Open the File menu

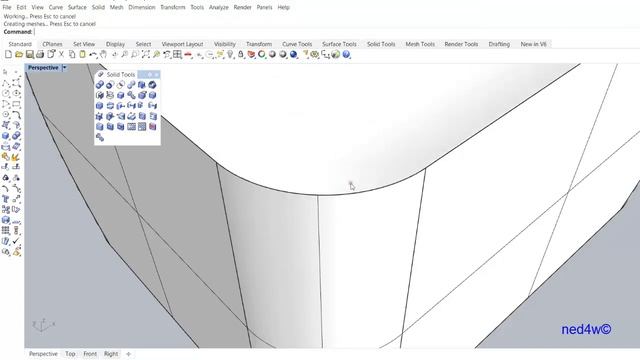pos(7,7)
